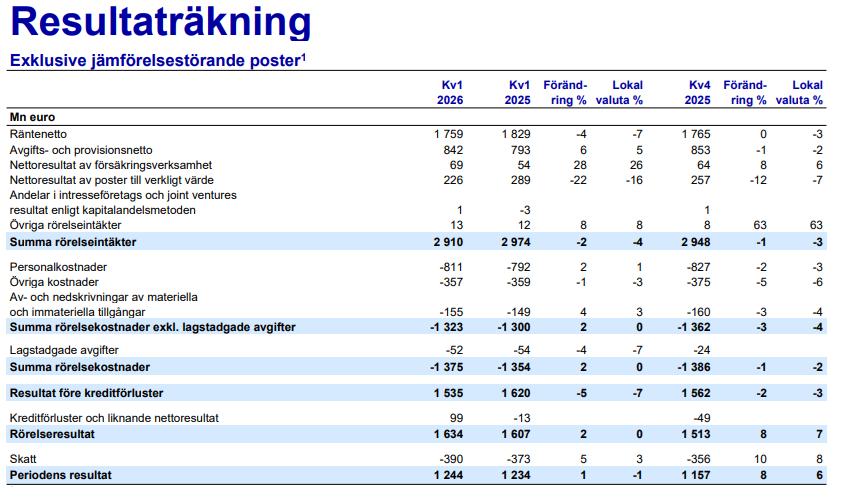Select the 'Periodens resultat' row label

pos(60,474)
